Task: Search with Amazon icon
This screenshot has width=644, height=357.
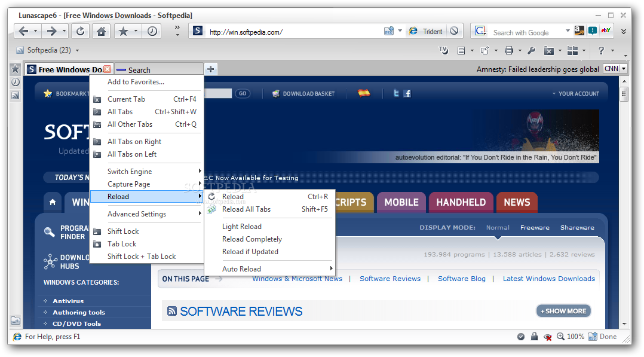Action: [579, 30]
